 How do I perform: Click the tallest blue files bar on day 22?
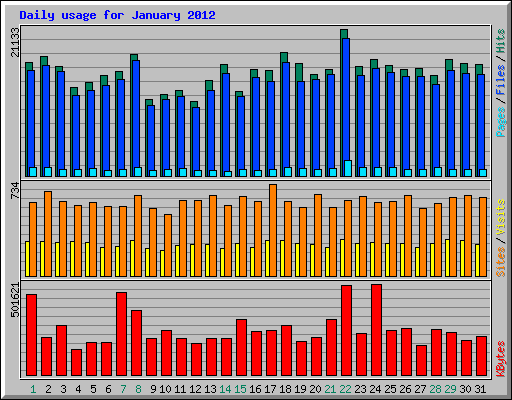346,100
